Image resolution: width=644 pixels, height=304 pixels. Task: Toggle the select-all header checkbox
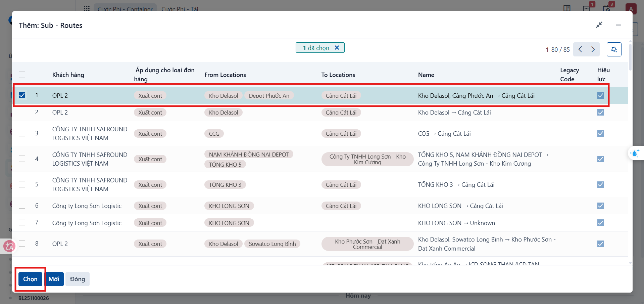pyautogui.click(x=22, y=75)
